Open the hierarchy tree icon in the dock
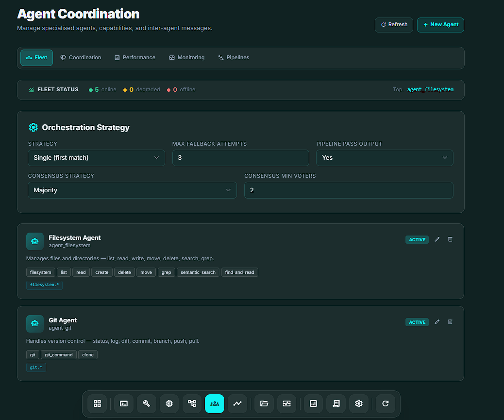The image size is (504, 420). 192,403
